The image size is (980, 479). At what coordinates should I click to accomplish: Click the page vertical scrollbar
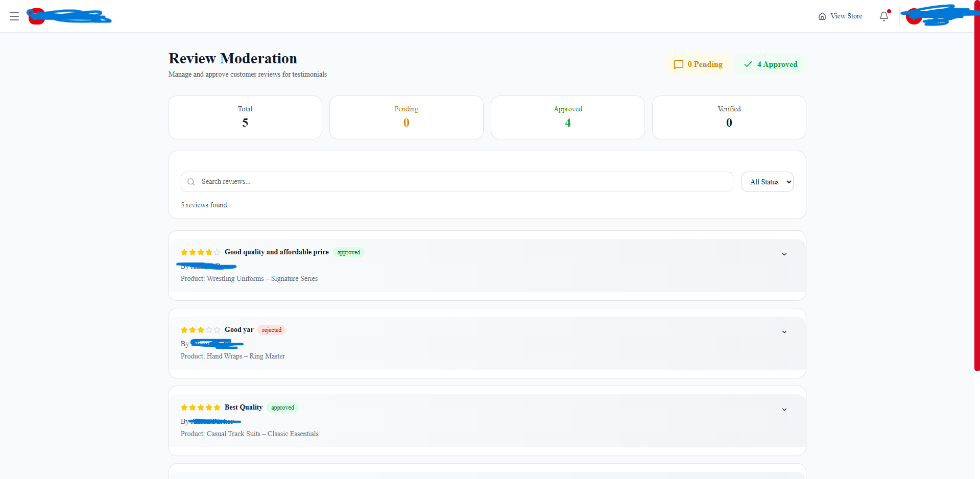tap(977, 186)
